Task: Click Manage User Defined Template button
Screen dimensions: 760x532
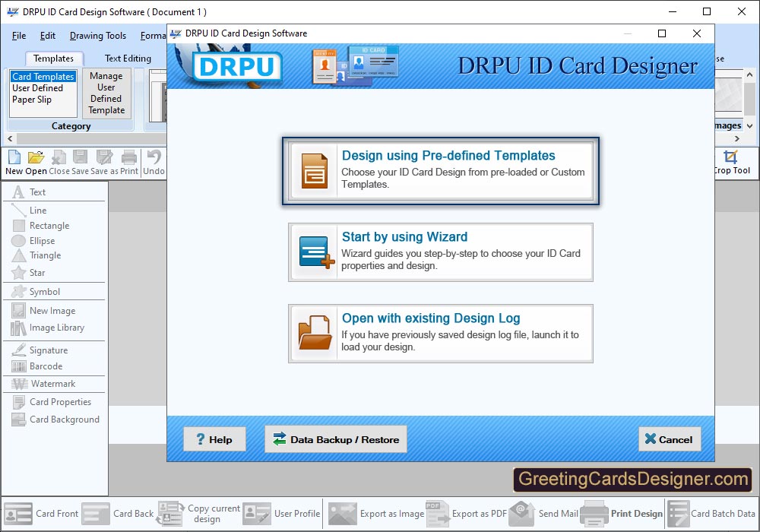Action: click(106, 93)
